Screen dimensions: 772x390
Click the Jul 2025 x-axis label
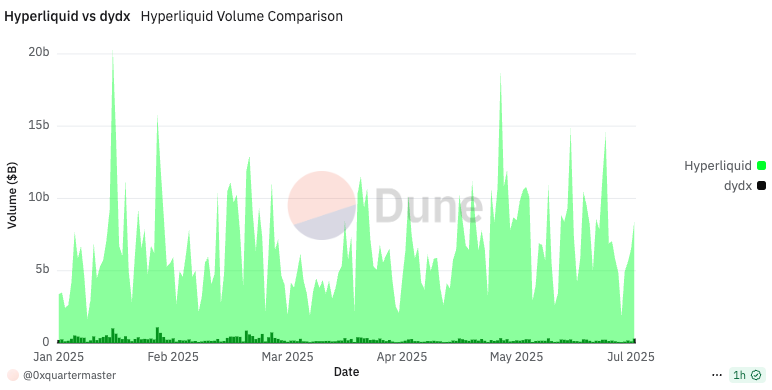coord(631,357)
